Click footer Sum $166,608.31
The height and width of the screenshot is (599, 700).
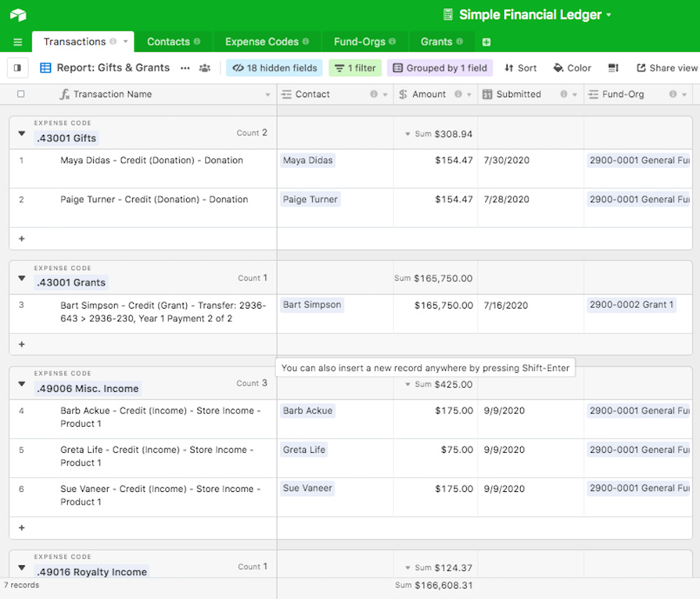pyautogui.click(x=434, y=585)
